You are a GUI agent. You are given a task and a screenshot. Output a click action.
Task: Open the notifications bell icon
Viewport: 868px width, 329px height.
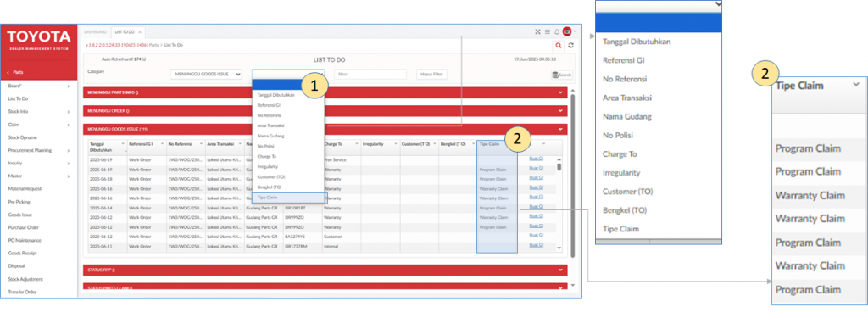coord(557,31)
